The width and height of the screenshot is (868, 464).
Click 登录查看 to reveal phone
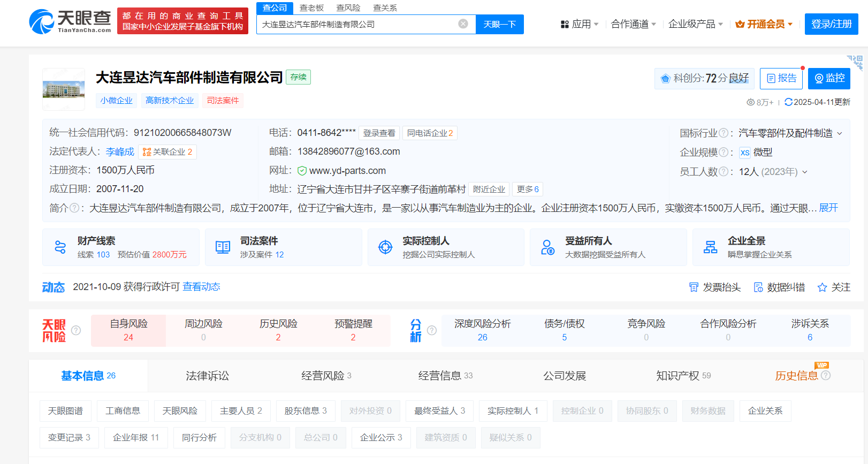point(379,133)
